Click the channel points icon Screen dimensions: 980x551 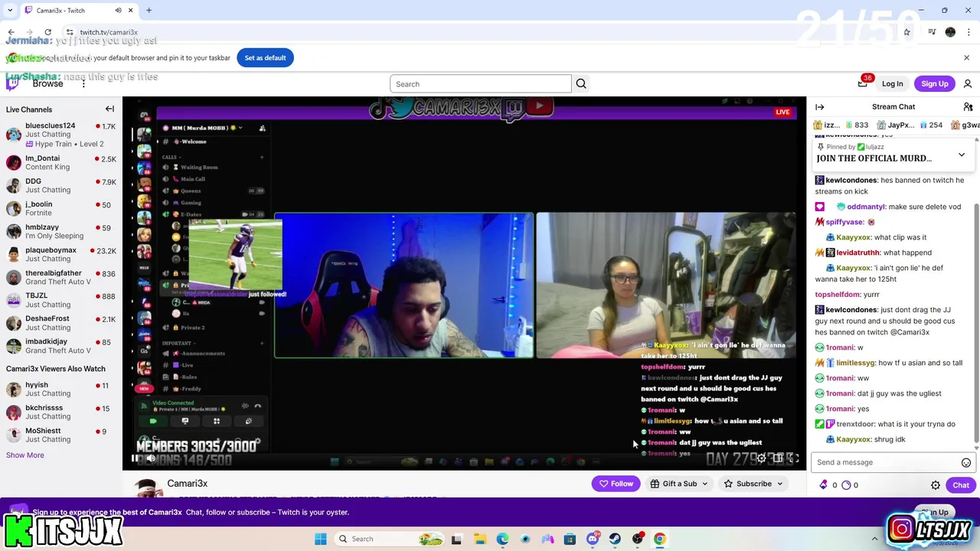(846, 484)
